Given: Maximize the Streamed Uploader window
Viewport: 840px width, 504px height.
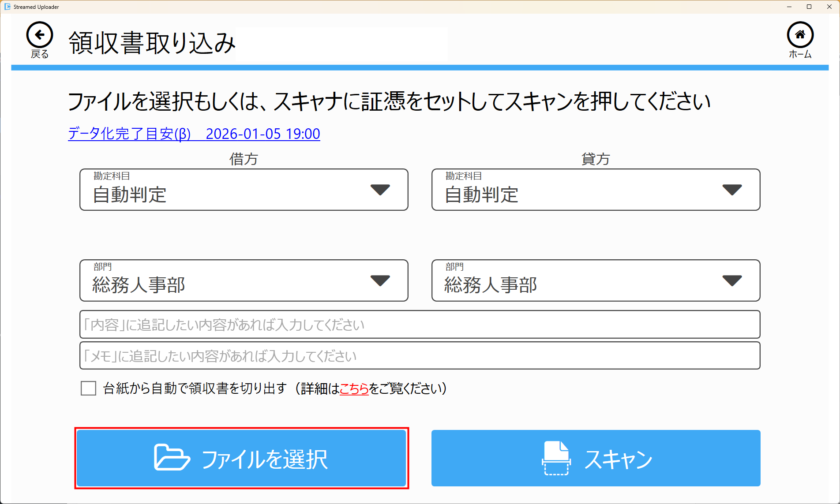Looking at the screenshot, I should click(x=809, y=7).
